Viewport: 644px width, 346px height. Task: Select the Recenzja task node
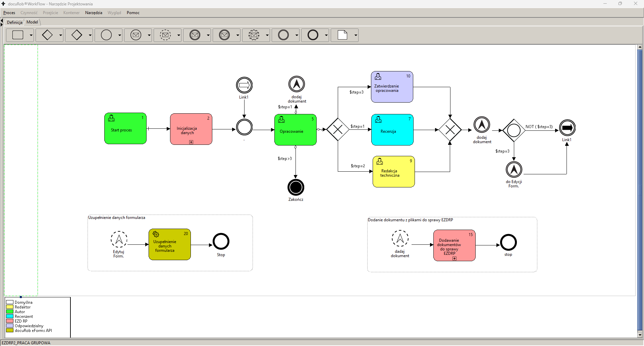coord(392,130)
